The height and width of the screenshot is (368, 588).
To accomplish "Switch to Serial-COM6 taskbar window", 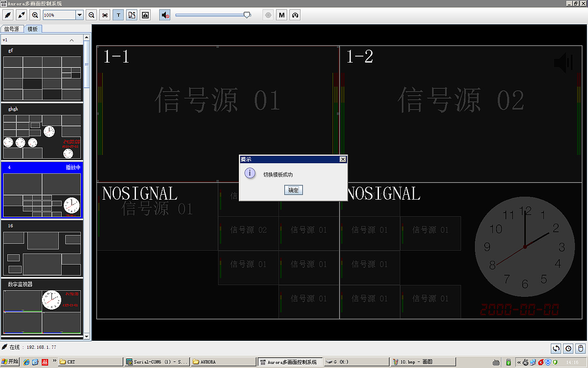I will 158,362.
